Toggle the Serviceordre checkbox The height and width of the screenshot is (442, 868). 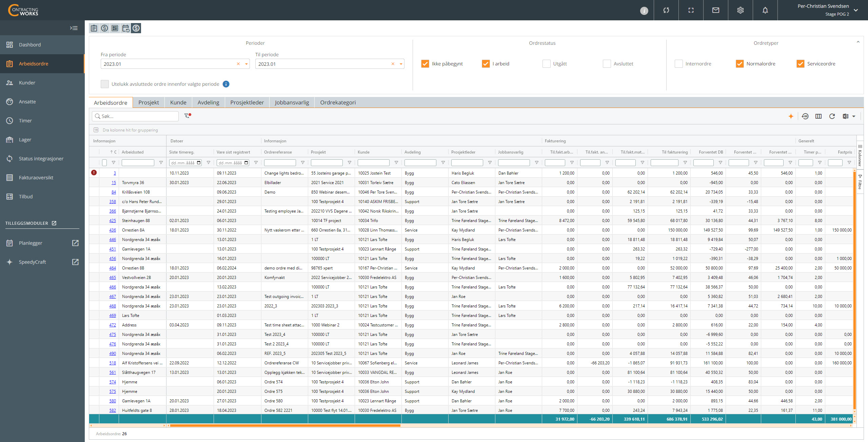pos(801,64)
